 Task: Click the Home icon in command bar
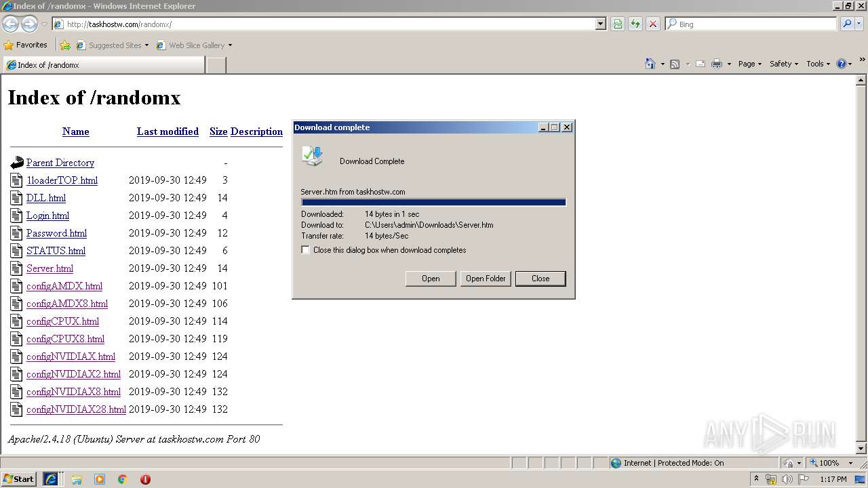[650, 64]
